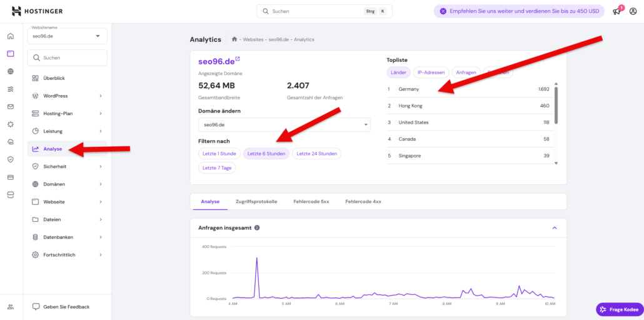
Task: Select the Websites window icon in left rail
Action: click(11, 53)
